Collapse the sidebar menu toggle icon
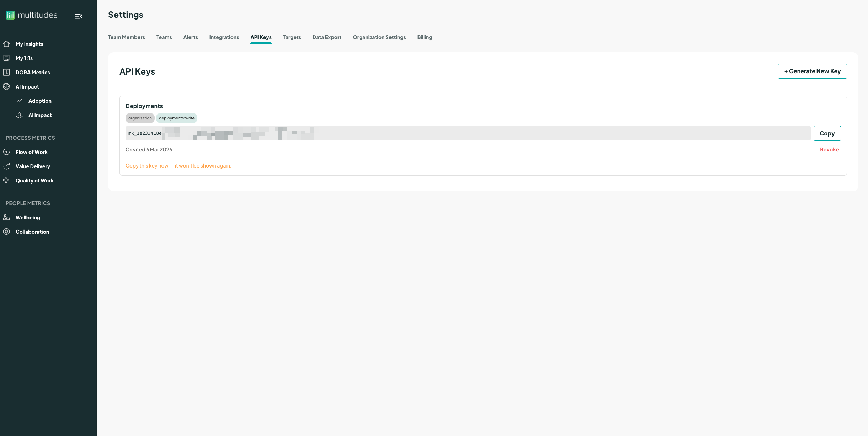The image size is (868, 436). [x=79, y=16]
